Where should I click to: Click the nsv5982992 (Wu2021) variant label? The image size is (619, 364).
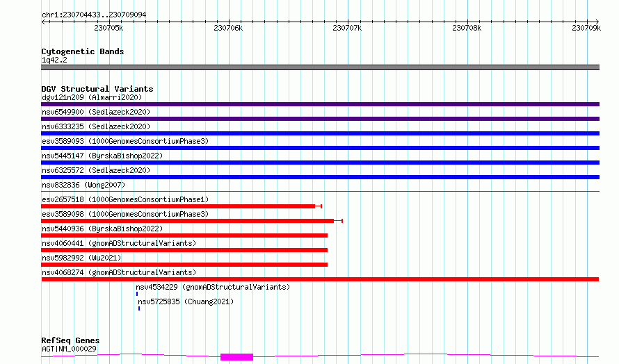(81, 258)
